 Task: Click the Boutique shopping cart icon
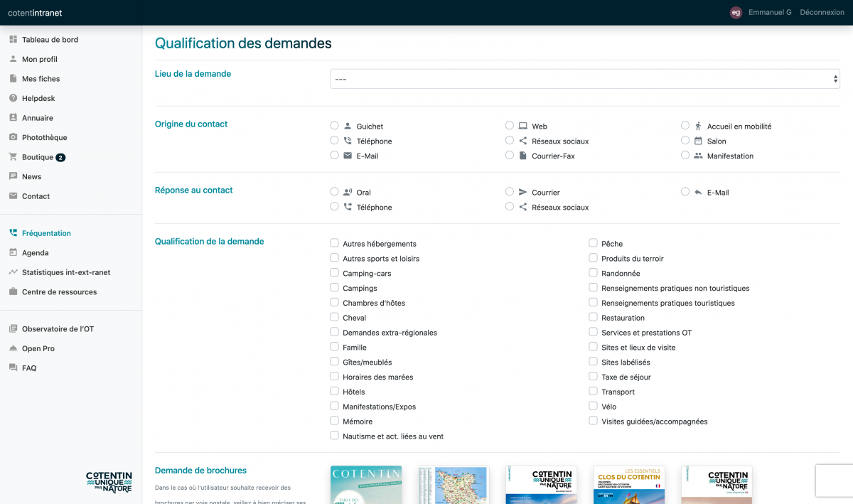[x=13, y=157]
